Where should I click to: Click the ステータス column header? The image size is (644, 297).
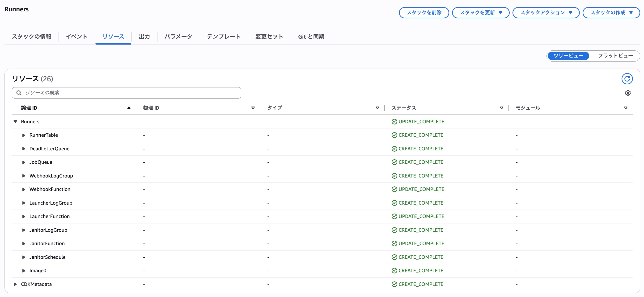tap(403, 108)
